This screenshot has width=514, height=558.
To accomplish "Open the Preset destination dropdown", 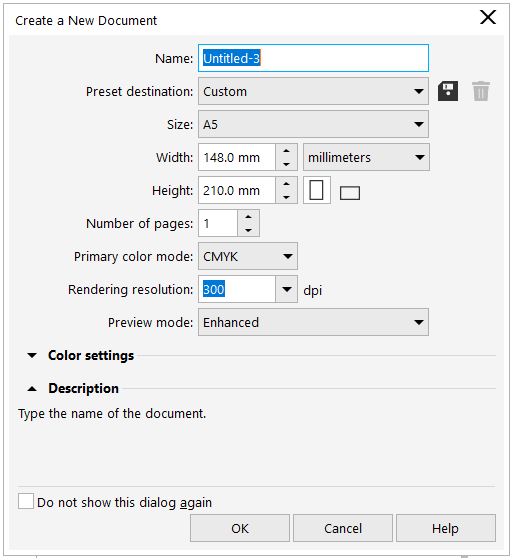I will pyautogui.click(x=313, y=91).
